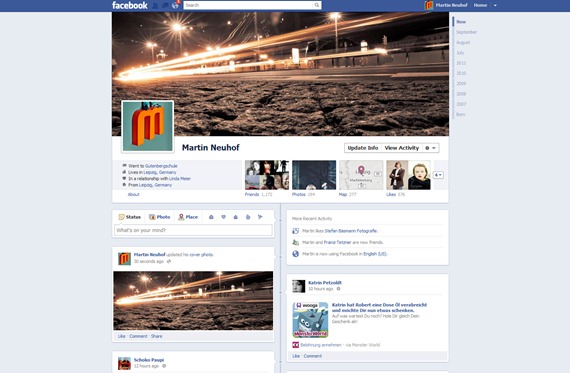Click the flag milestone icon in the composer
Screen dimensions: 570x373
coord(260,217)
